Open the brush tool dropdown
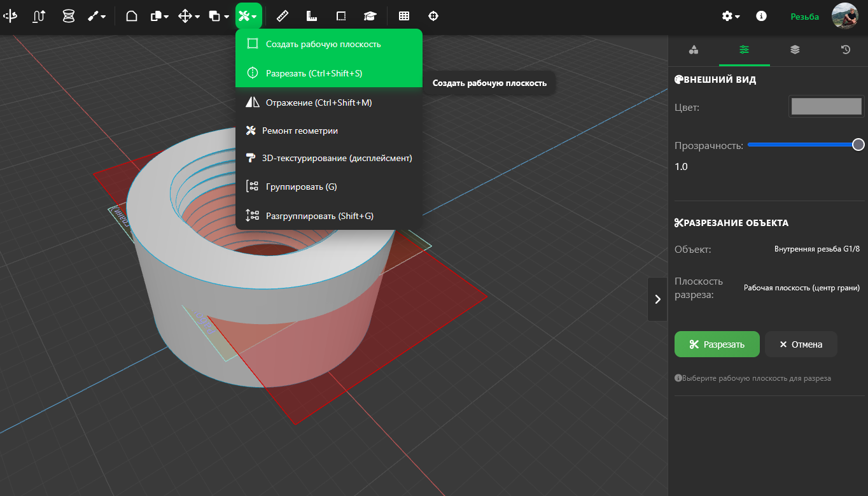This screenshot has width=868, height=496. (97, 17)
